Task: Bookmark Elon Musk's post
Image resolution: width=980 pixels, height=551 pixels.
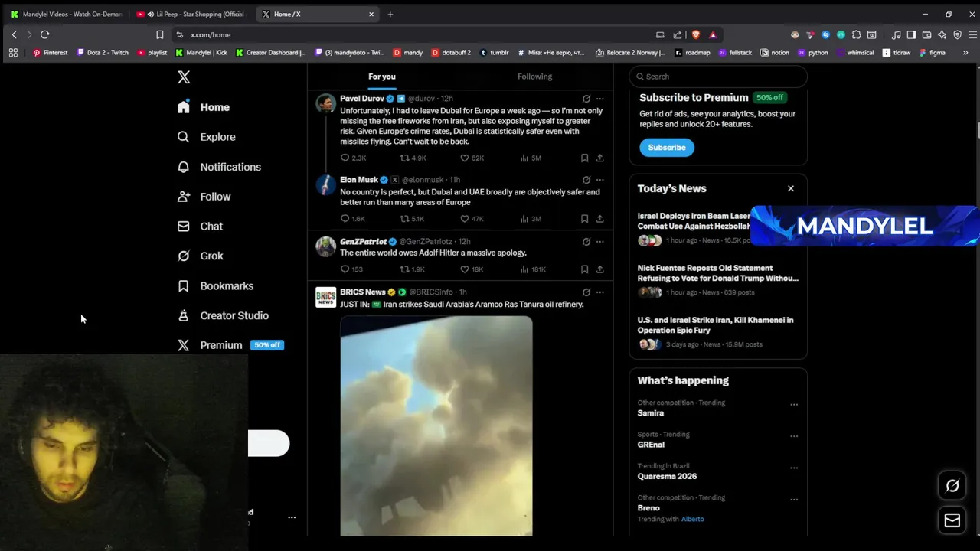Action: [x=584, y=219]
